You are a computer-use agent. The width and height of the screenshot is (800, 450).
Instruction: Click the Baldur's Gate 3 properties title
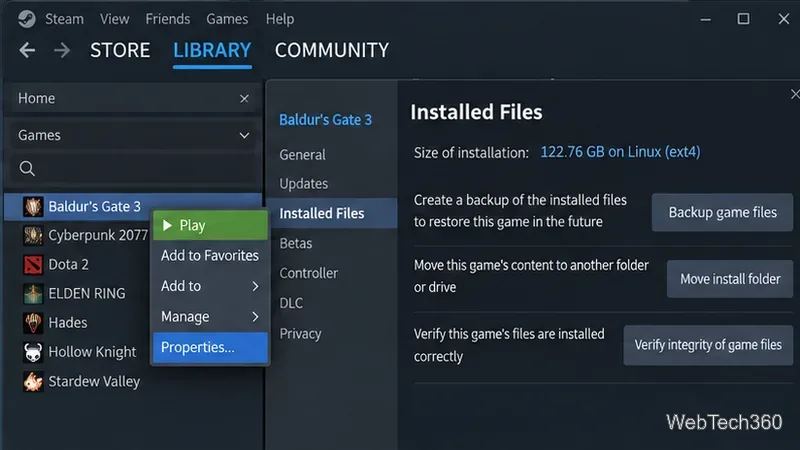(x=326, y=120)
